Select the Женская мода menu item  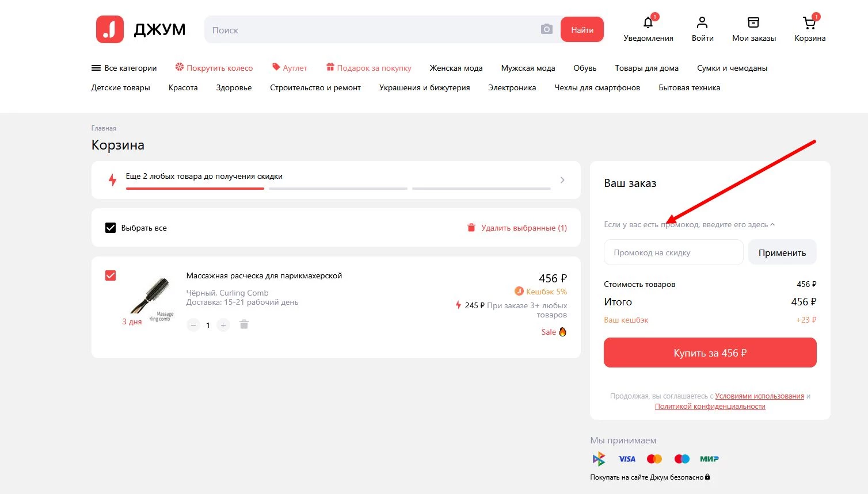[455, 68]
